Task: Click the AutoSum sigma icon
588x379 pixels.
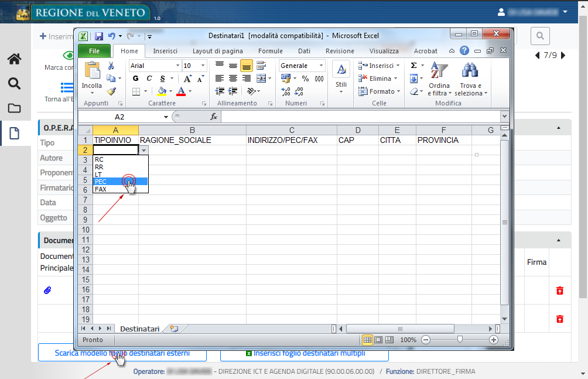Action: 413,66
